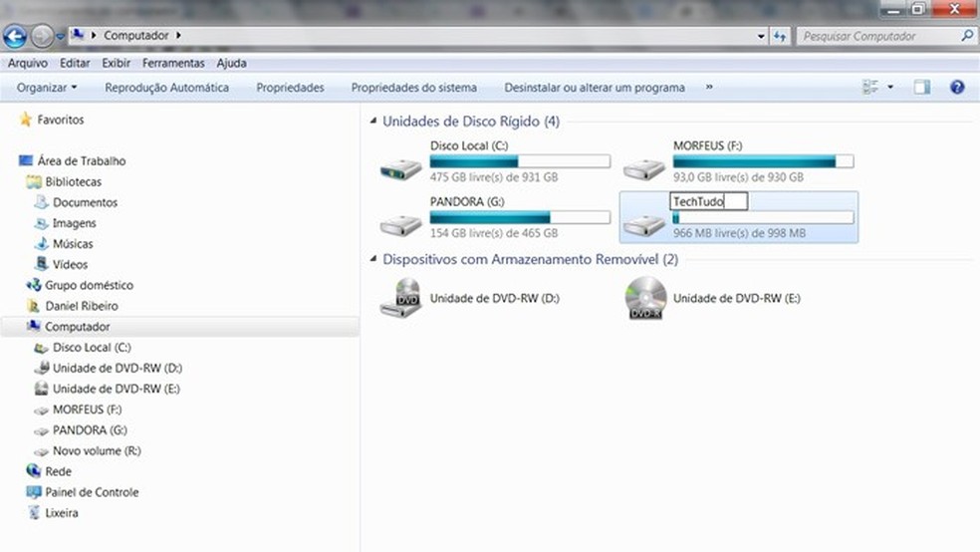This screenshot has width=980, height=552.
Task: Open the view options dropdown arrow
Action: [x=890, y=87]
